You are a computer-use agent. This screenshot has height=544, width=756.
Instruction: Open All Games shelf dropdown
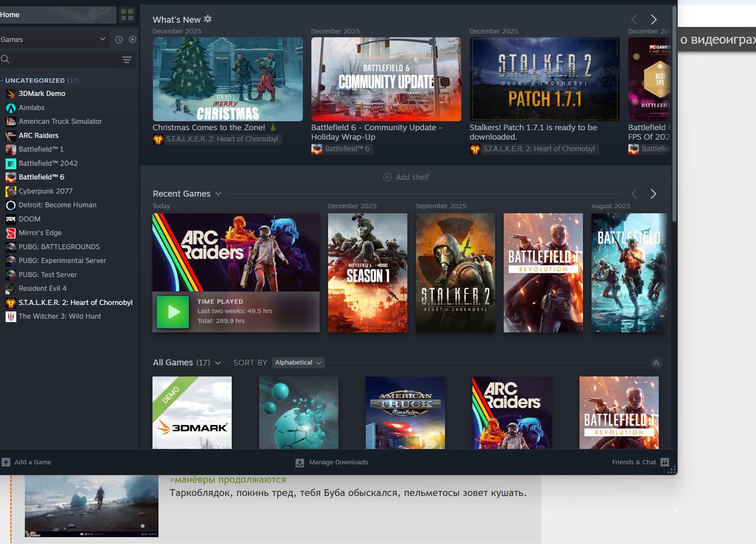coord(218,363)
